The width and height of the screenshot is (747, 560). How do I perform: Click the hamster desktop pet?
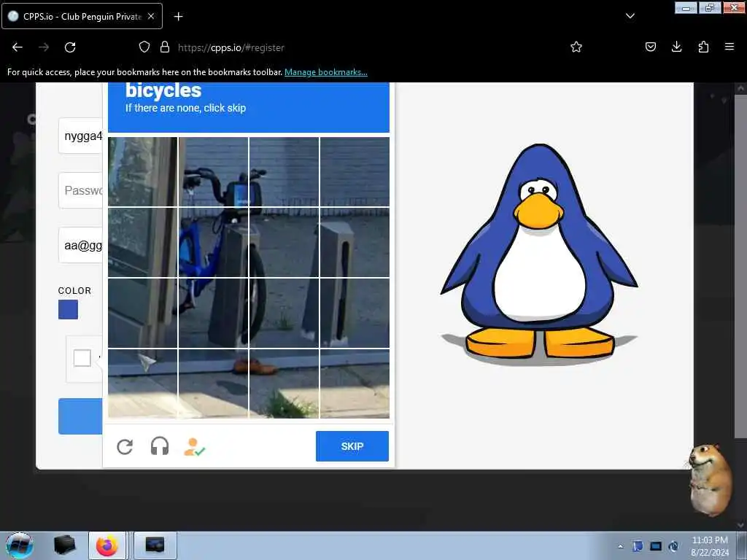click(710, 480)
